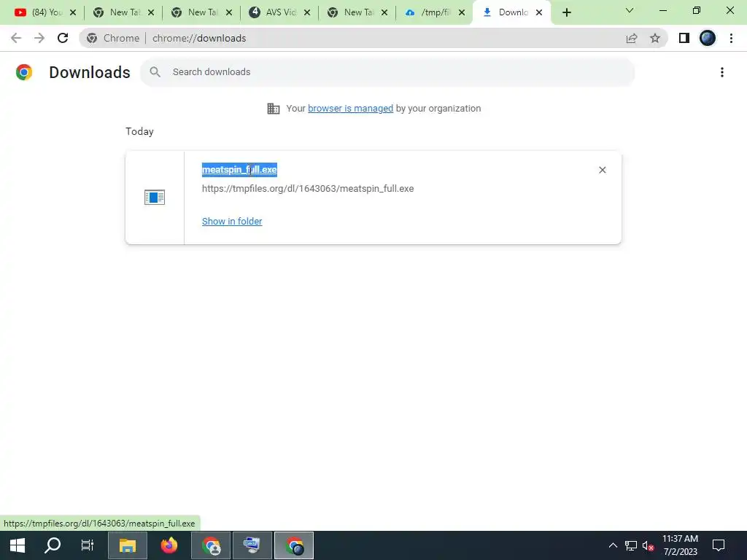Open the Chrome profile avatar
747x560 pixels.
708,38
